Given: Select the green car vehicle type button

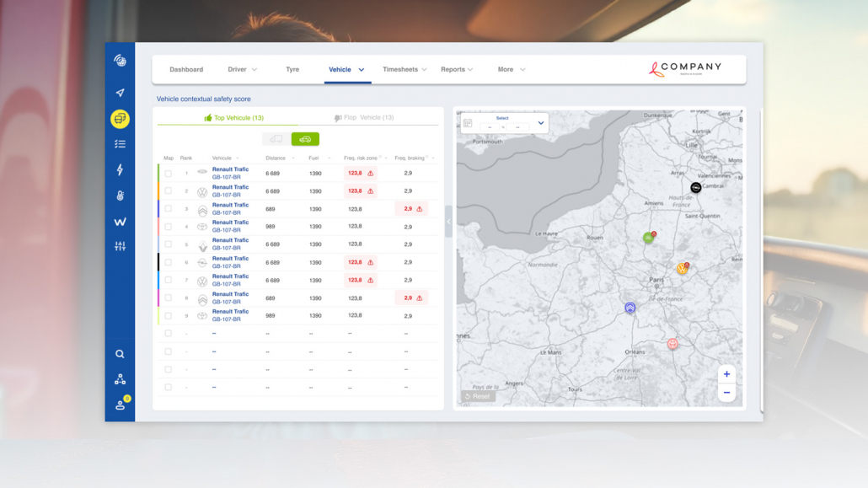Looking at the screenshot, I should click(305, 139).
